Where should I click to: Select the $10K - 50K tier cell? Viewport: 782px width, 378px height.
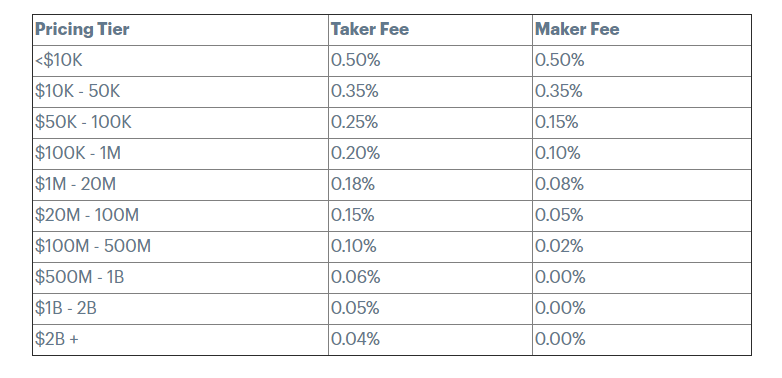[181, 92]
